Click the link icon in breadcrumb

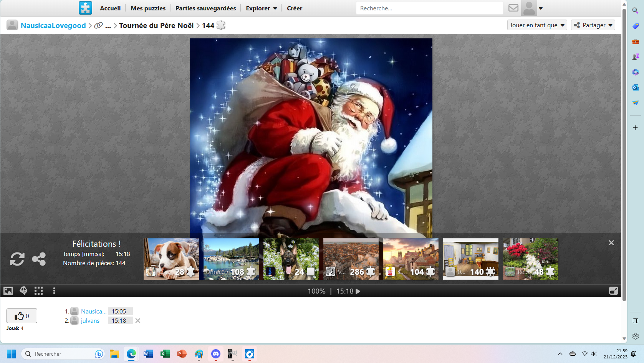(99, 25)
